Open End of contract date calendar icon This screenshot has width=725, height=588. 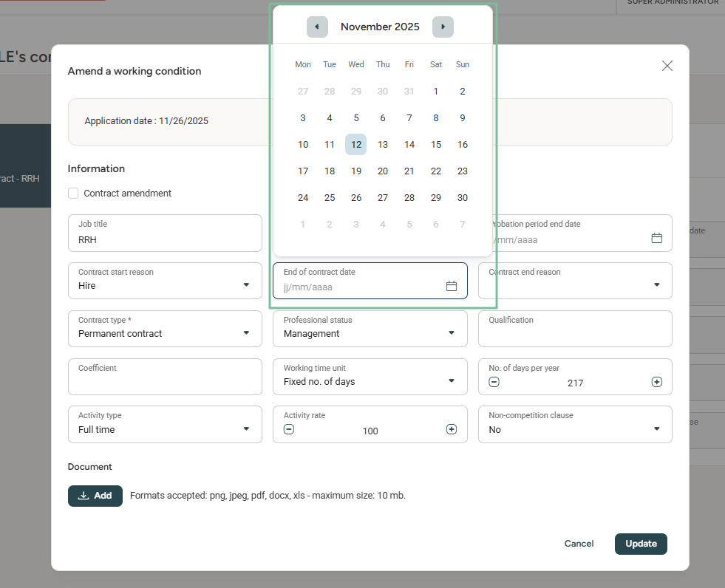click(x=452, y=287)
